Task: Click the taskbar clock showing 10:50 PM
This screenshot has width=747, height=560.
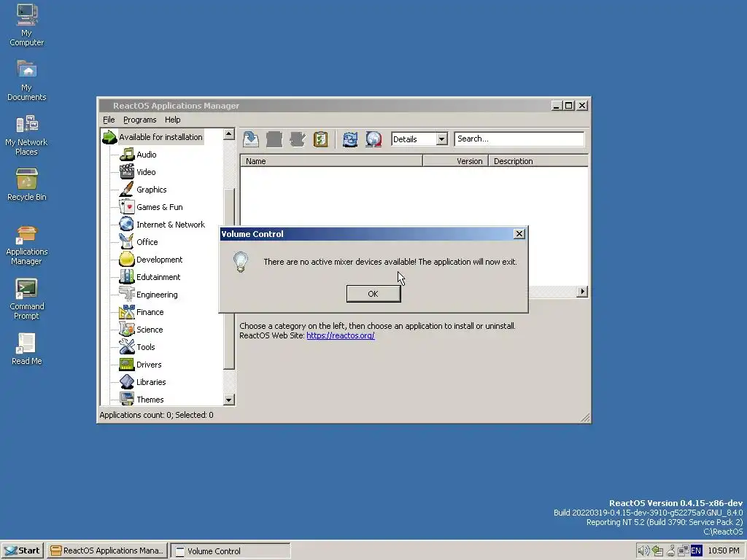Action: pyautogui.click(x=723, y=551)
